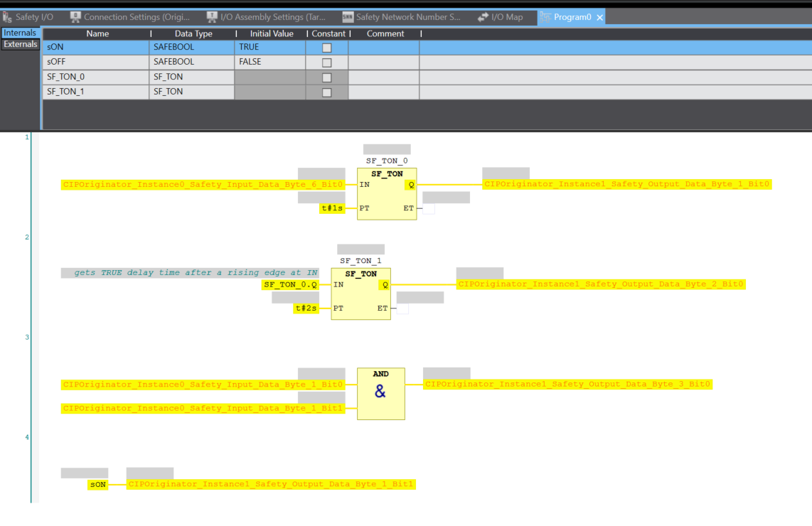
Task: Click the I/O Assembly Settings tab icon
Action: click(212, 17)
